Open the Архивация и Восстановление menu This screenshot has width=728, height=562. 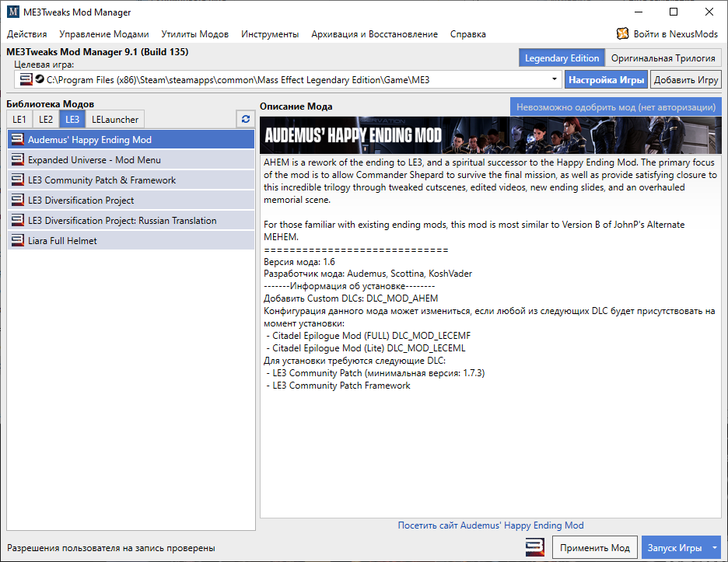click(x=374, y=34)
